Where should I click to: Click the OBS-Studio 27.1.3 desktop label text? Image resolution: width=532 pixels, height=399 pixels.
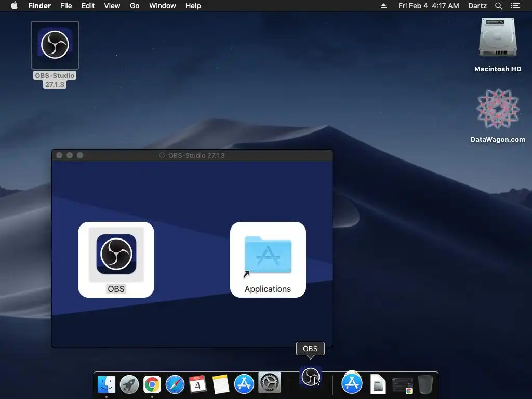point(55,80)
